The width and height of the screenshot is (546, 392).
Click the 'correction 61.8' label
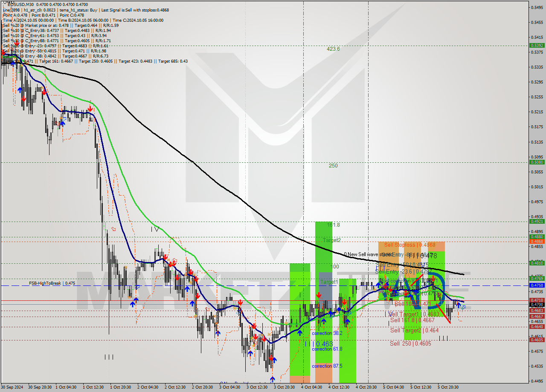pyautogui.click(x=327, y=349)
